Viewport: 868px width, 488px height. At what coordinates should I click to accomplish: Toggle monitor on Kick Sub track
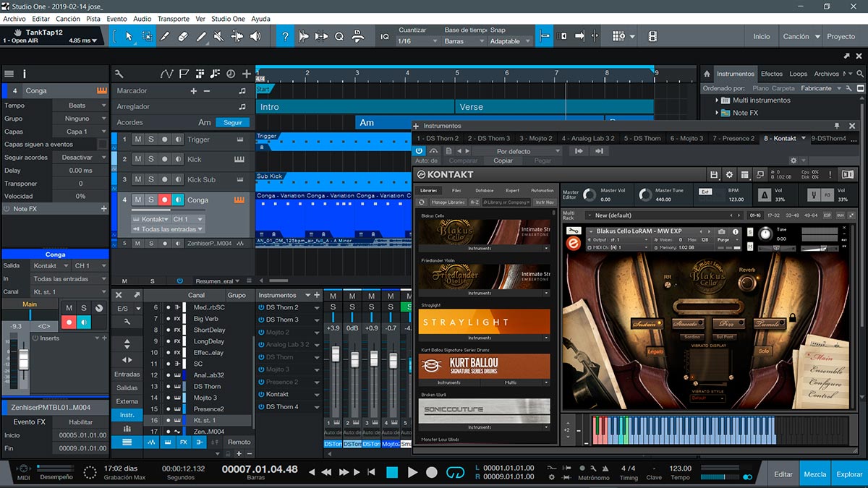coord(177,179)
